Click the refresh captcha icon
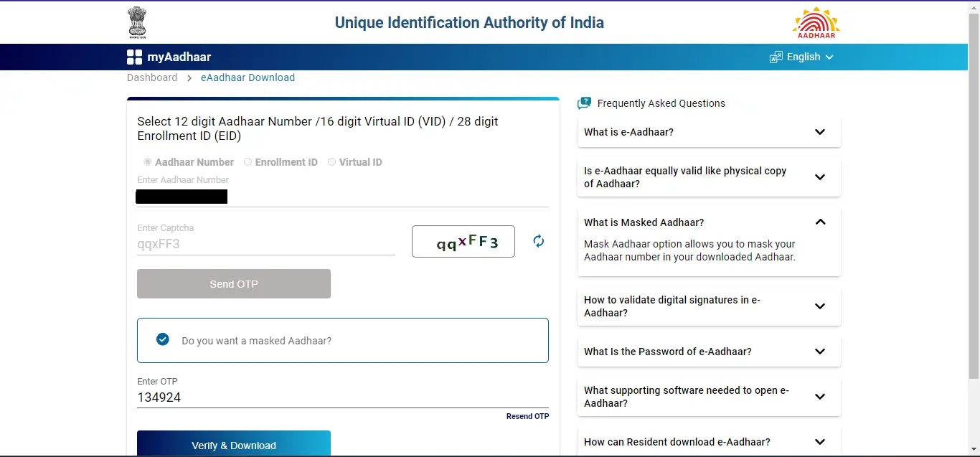This screenshot has height=457, width=980. pos(539,241)
